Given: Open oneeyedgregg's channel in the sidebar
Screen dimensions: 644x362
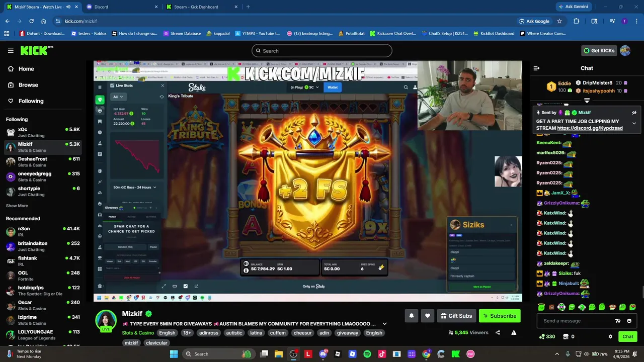Looking at the screenshot, I should click(43, 176).
